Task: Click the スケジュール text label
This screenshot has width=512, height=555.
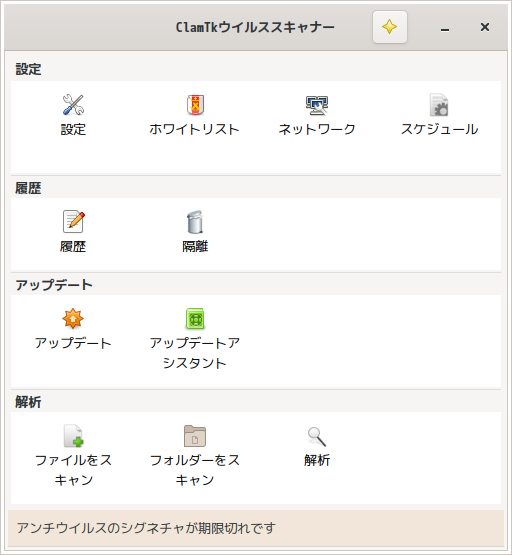Action: point(439,129)
